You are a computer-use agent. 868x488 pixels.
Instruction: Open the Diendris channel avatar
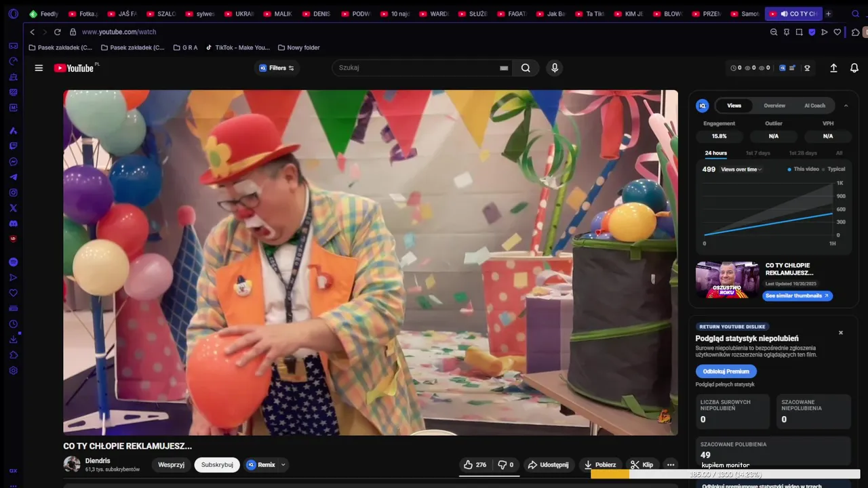click(72, 464)
